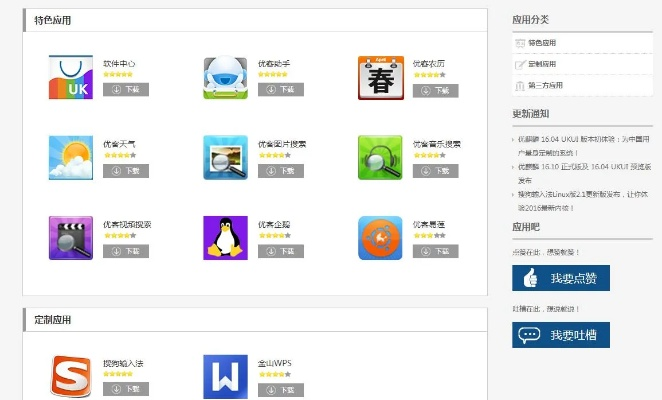The width and height of the screenshot is (662, 400).
Task: Open the 搜狗输入法 orange S icon
Action: click(71, 376)
